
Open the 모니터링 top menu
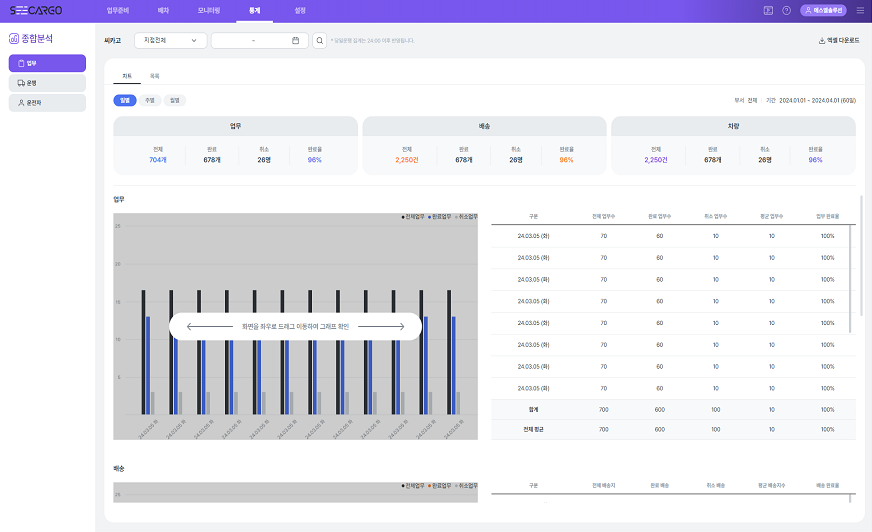209,10
